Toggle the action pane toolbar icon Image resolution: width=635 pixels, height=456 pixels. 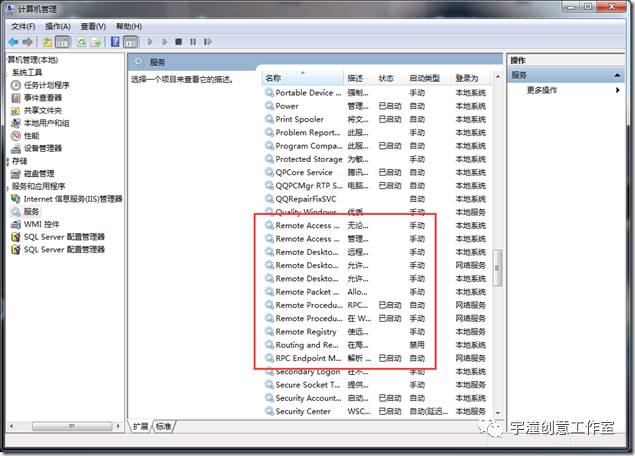click(x=130, y=42)
